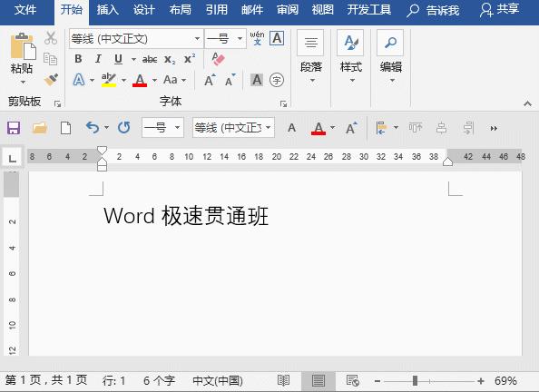
Task: Increase font size in ribbon
Action: click(x=210, y=80)
